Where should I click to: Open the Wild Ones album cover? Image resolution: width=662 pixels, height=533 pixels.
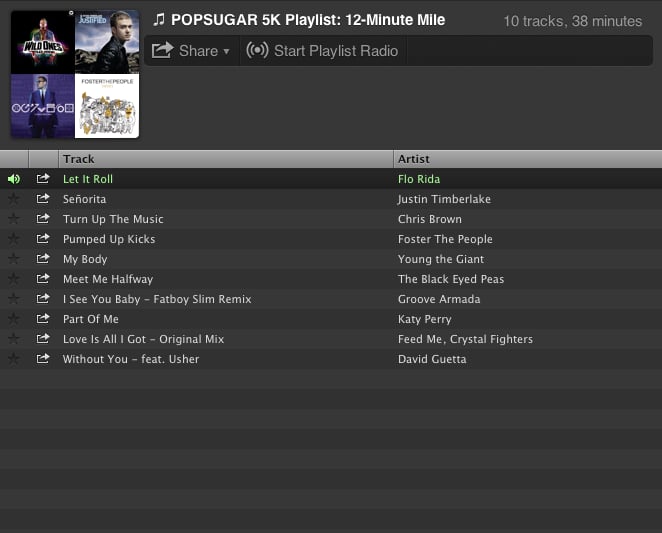(43, 42)
